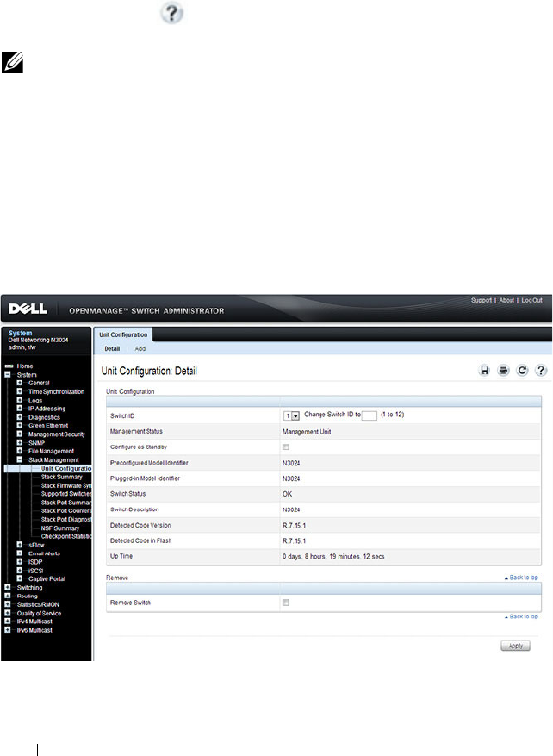Click the Apply button

pos(515,646)
